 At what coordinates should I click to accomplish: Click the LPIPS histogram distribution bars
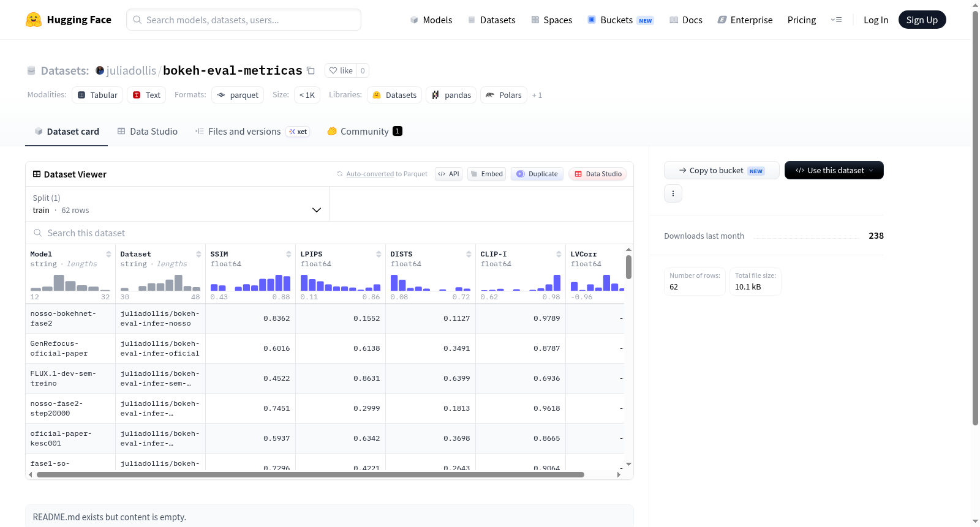(341, 283)
